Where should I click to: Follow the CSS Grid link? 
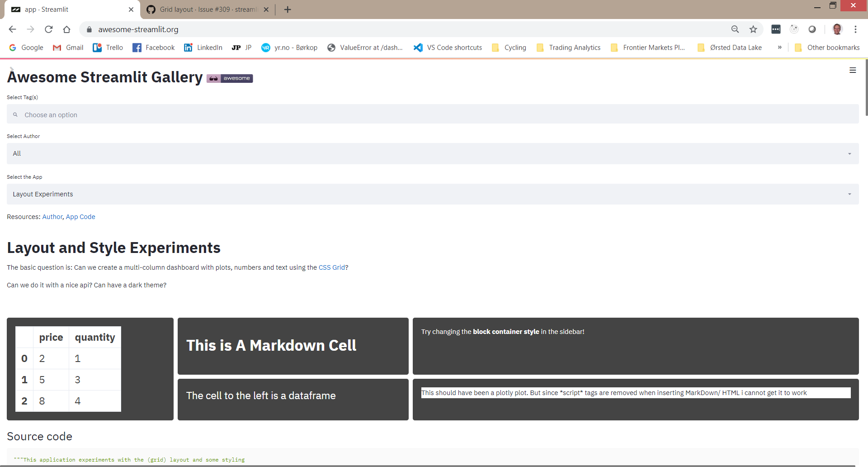tap(332, 267)
